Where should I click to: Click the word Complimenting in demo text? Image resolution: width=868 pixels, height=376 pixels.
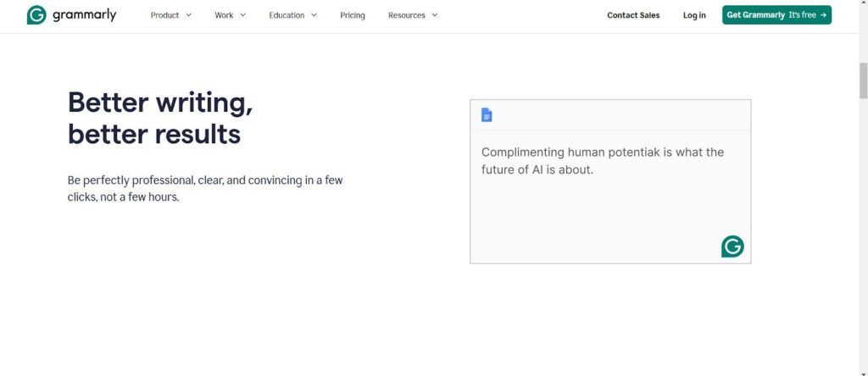[x=522, y=152]
